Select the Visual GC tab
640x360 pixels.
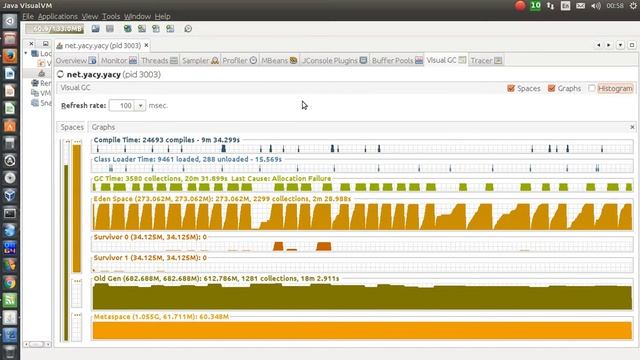click(446, 60)
